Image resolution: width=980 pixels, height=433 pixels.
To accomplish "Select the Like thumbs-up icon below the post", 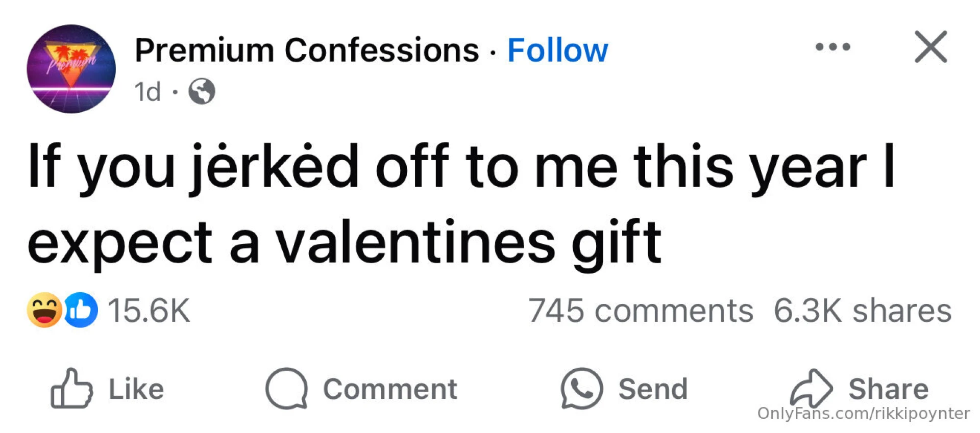I will pyautogui.click(x=71, y=389).
